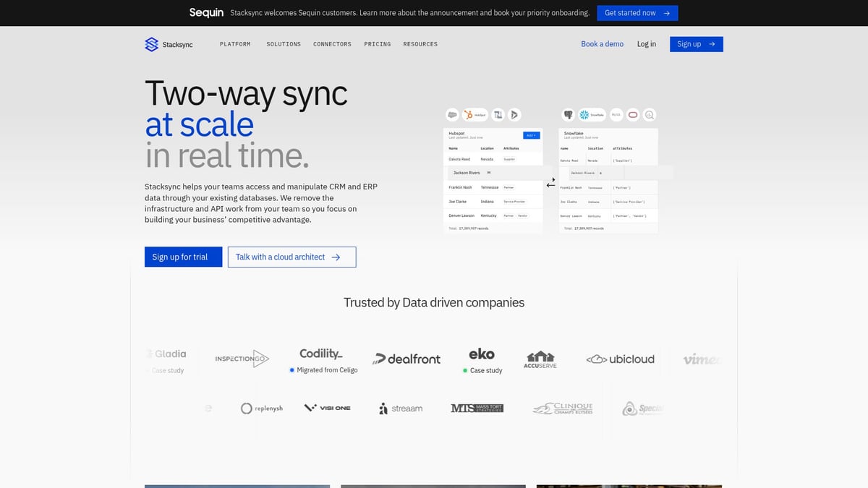
Task: Open the PRICING page
Action: (x=377, y=44)
